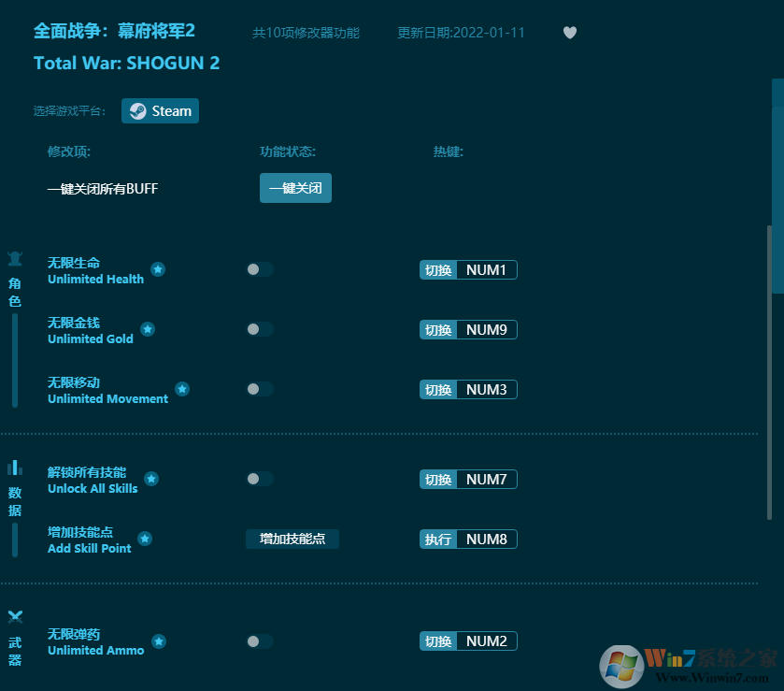Click the star icon beside Unlimited Ammo

[158, 641]
